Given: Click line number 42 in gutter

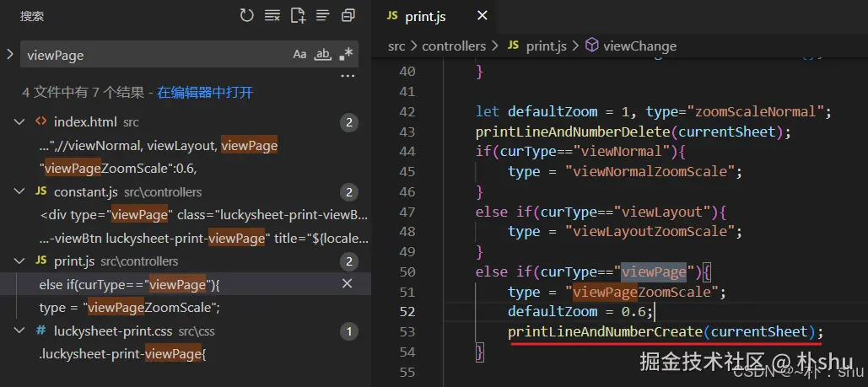Looking at the screenshot, I should [x=407, y=112].
